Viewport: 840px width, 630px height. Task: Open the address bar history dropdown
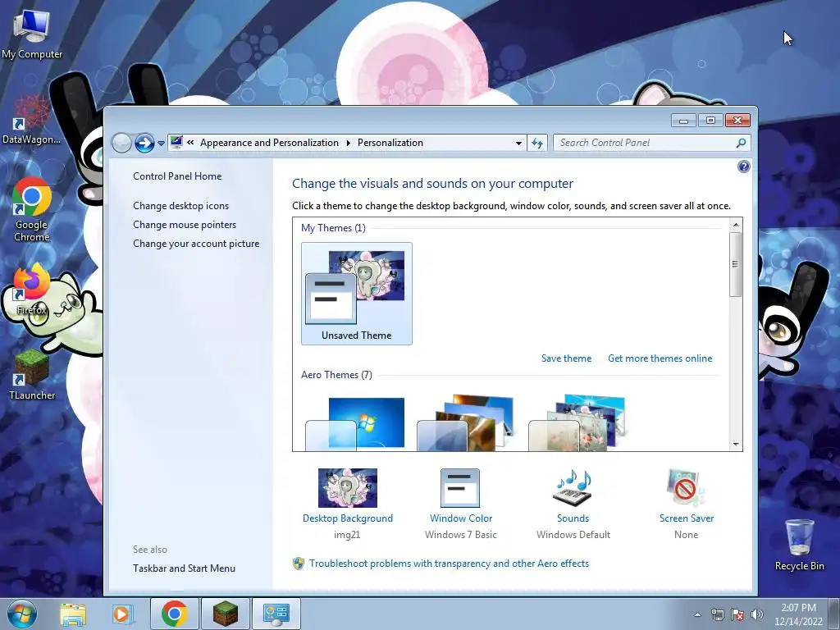518,143
